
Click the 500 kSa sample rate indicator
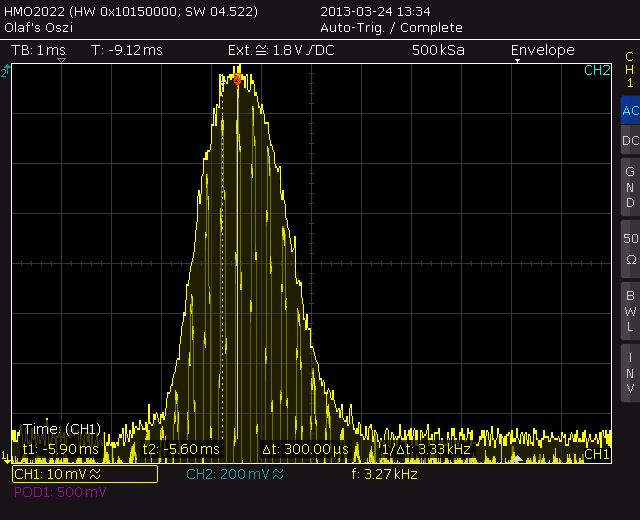[438, 50]
